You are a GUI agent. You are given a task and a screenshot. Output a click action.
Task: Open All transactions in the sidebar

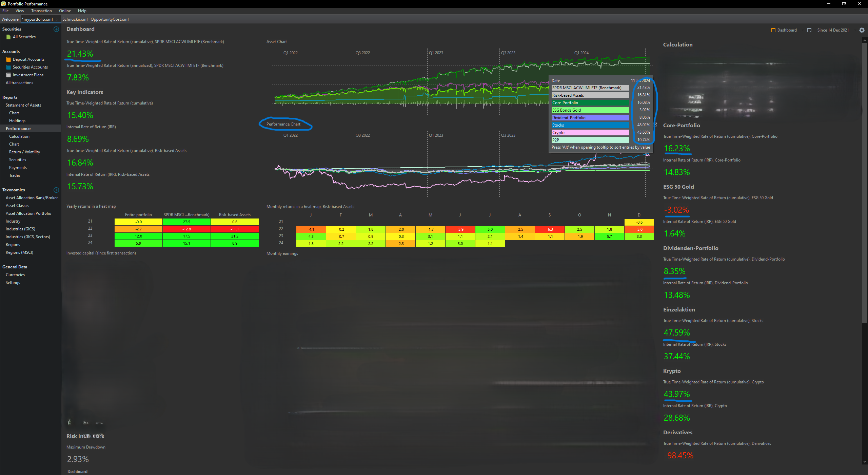(x=19, y=83)
